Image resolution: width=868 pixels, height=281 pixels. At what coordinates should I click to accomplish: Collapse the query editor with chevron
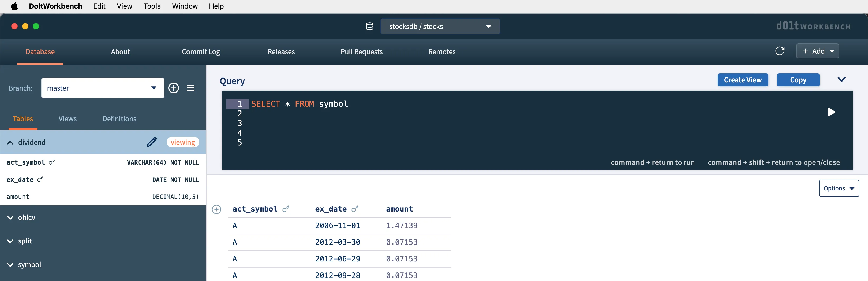point(841,80)
